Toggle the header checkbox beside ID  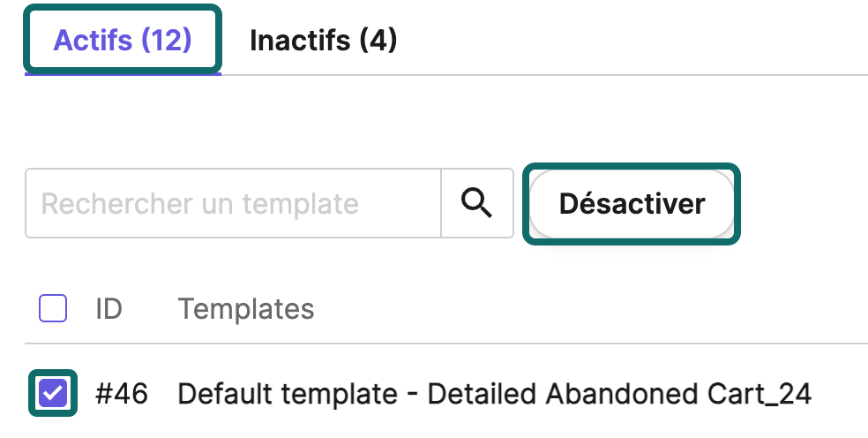(53, 308)
